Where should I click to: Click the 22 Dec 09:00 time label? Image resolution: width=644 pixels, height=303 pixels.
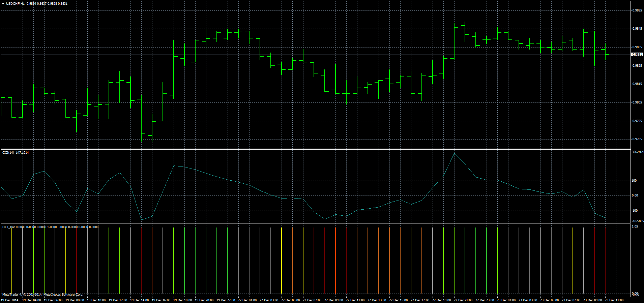[333, 300]
